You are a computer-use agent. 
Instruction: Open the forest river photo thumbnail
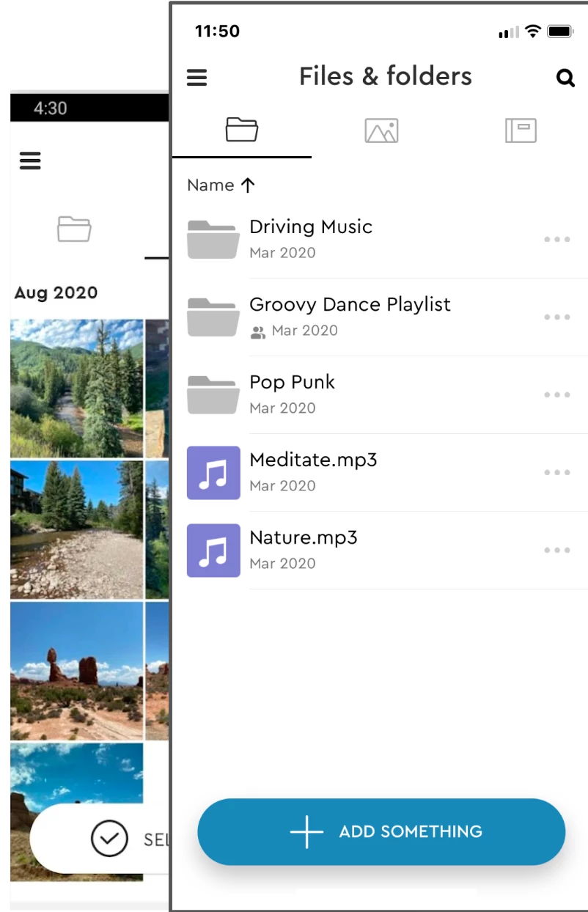pyautogui.click(x=77, y=389)
